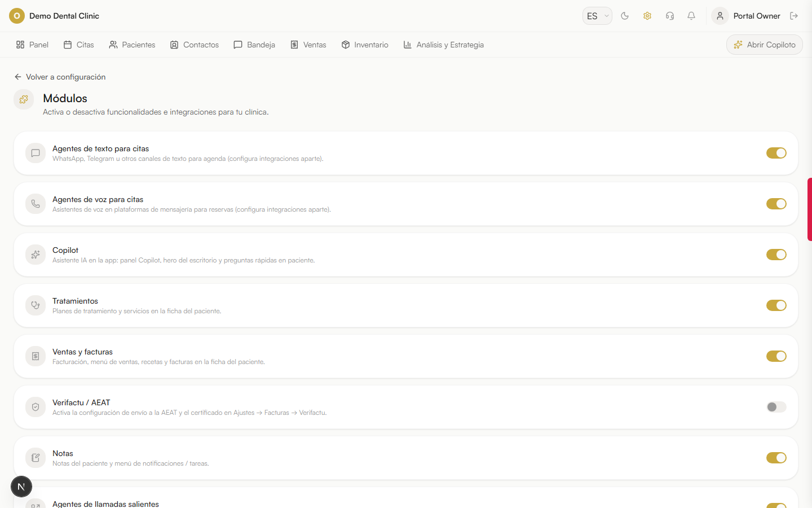The image size is (812, 508).
Task: Click the invoice icon of Ventas y facturas
Action: tap(36, 356)
